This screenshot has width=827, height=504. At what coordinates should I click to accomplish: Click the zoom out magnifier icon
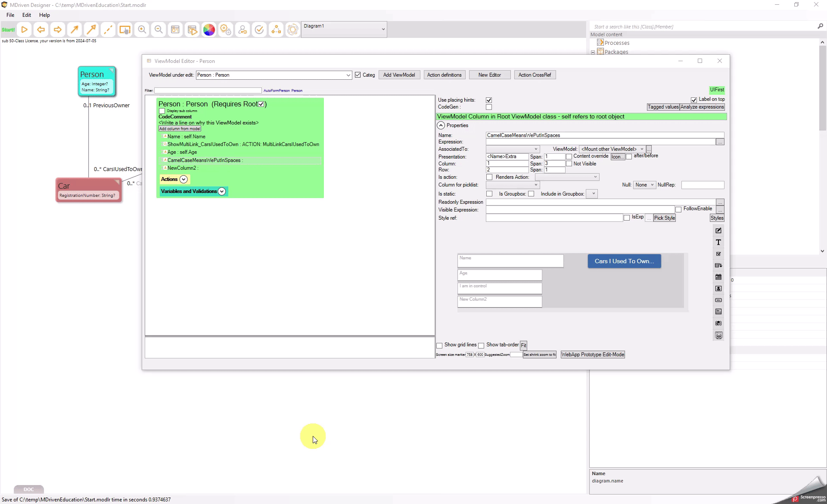[x=159, y=30]
